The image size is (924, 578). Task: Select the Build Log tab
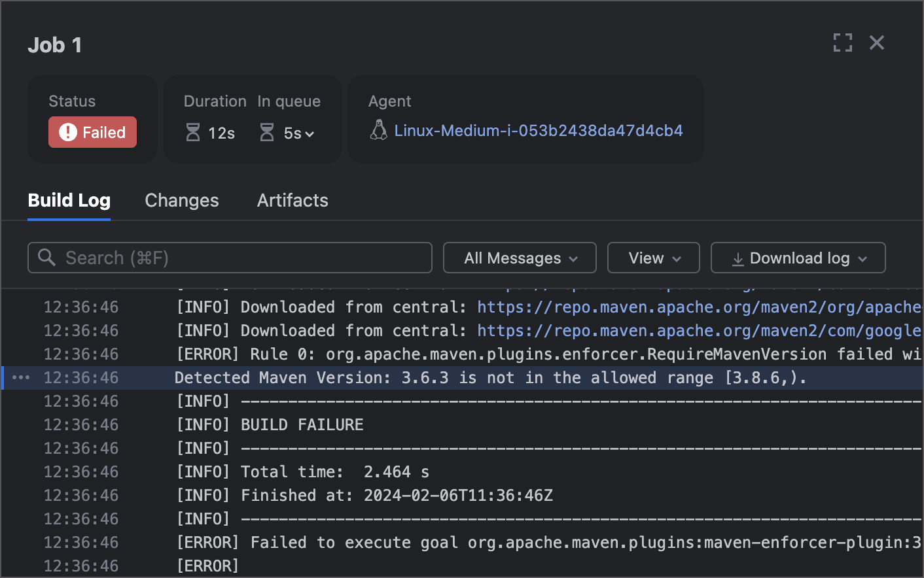coord(69,201)
